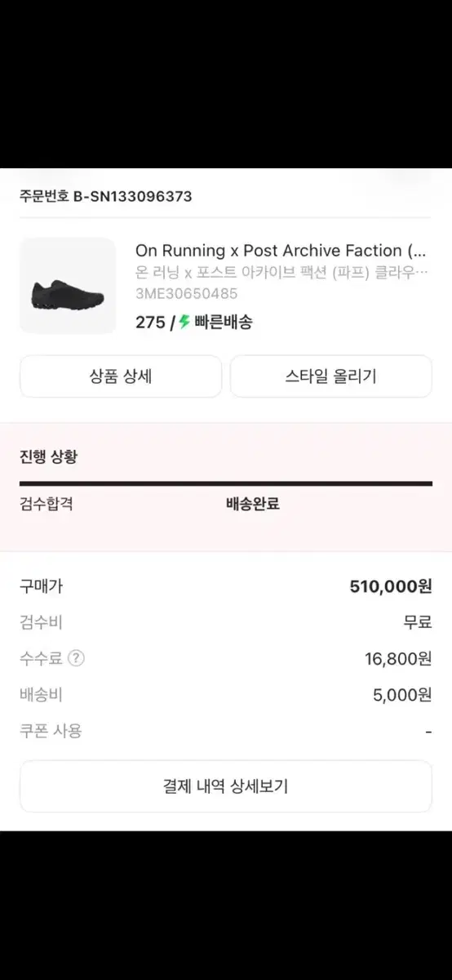Tap the 275 size label
452x980 pixels.
(x=150, y=322)
